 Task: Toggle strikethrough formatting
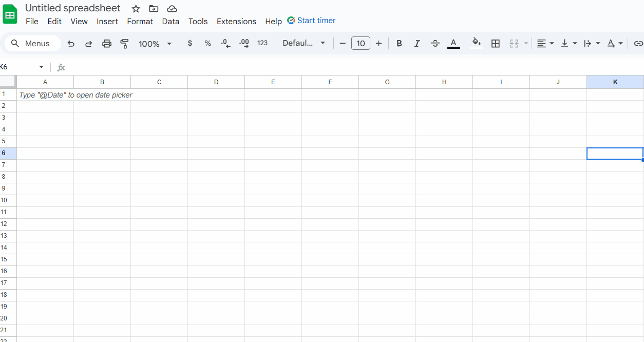[x=435, y=44]
